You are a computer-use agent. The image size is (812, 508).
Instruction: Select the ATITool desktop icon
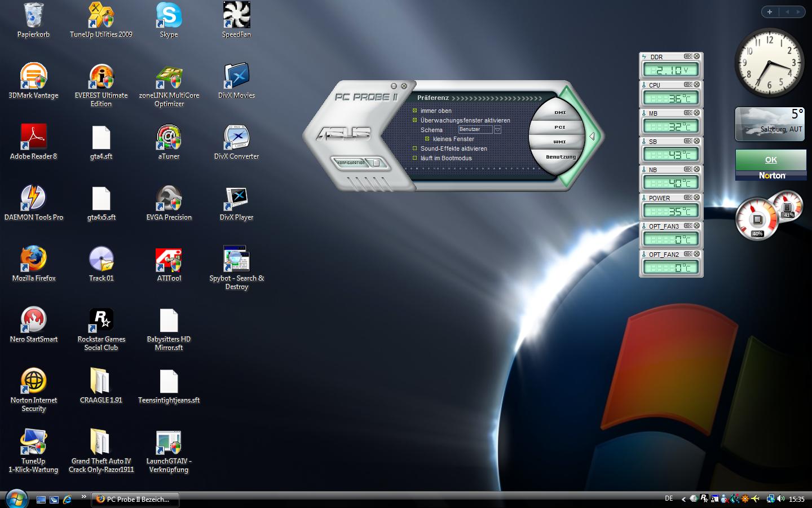(169, 264)
